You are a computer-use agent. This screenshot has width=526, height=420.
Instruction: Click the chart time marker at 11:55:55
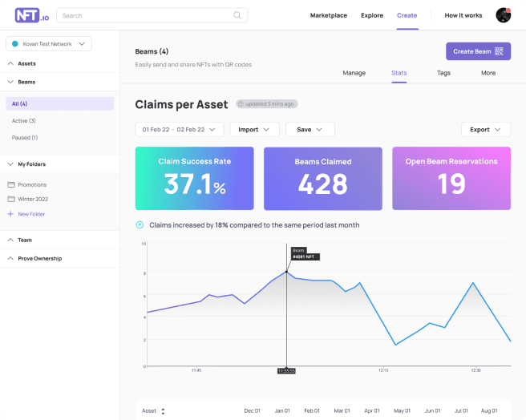[x=286, y=371]
